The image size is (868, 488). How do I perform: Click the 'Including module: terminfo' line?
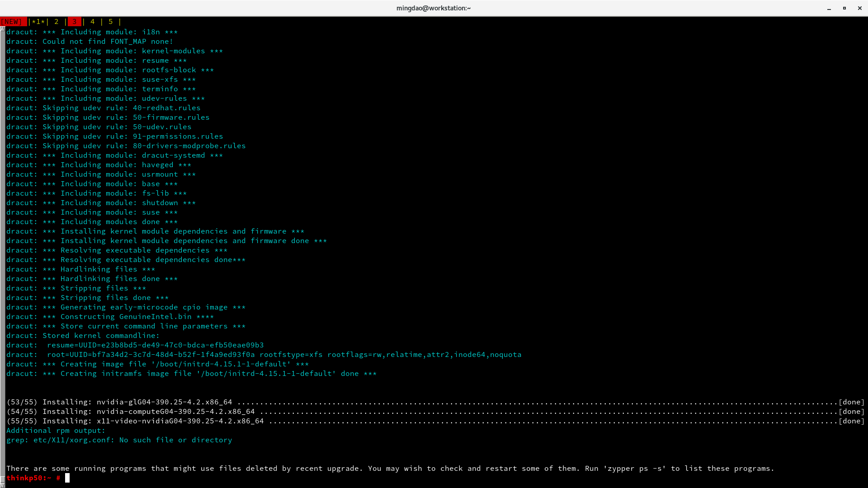point(101,89)
